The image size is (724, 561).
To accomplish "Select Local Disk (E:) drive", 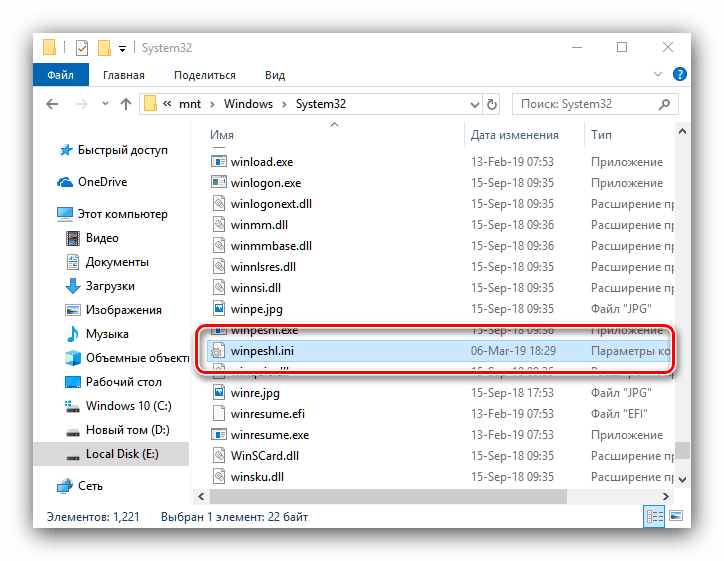I will tap(112, 454).
